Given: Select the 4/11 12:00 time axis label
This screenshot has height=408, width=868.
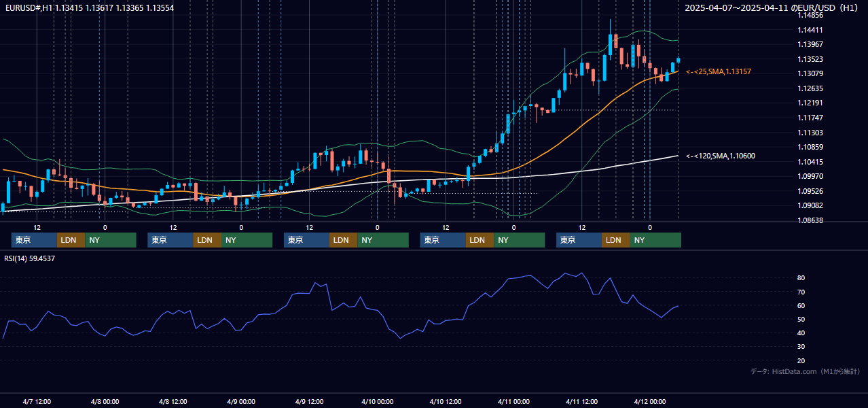Looking at the screenshot, I should pos(581,401).
